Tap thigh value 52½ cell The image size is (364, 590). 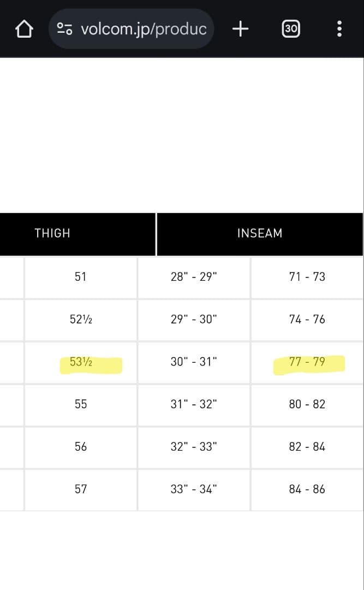pos(81,319)
